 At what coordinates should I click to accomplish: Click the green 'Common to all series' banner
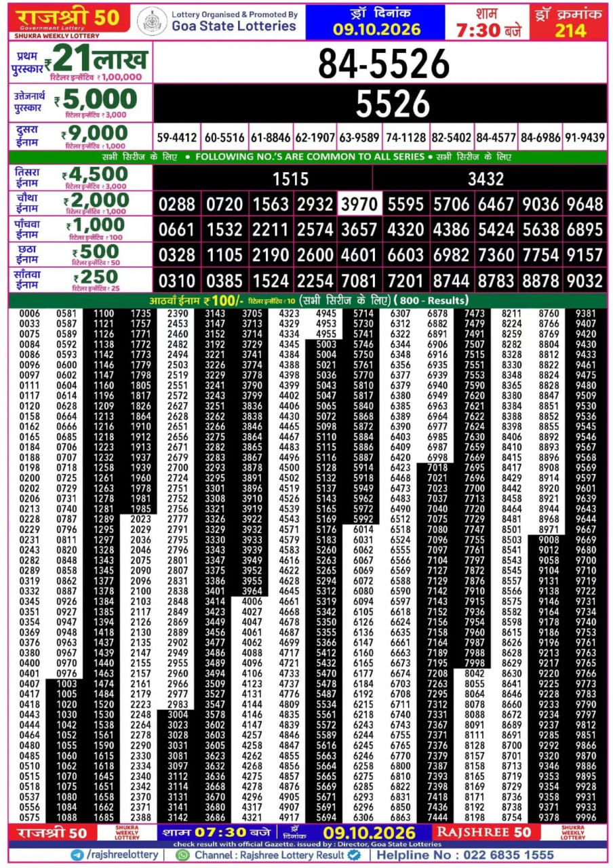click(308, 157)
